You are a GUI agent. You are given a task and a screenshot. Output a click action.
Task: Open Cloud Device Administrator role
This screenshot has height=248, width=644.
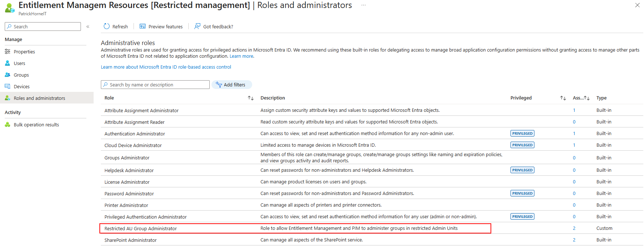[x=133, y=146]
